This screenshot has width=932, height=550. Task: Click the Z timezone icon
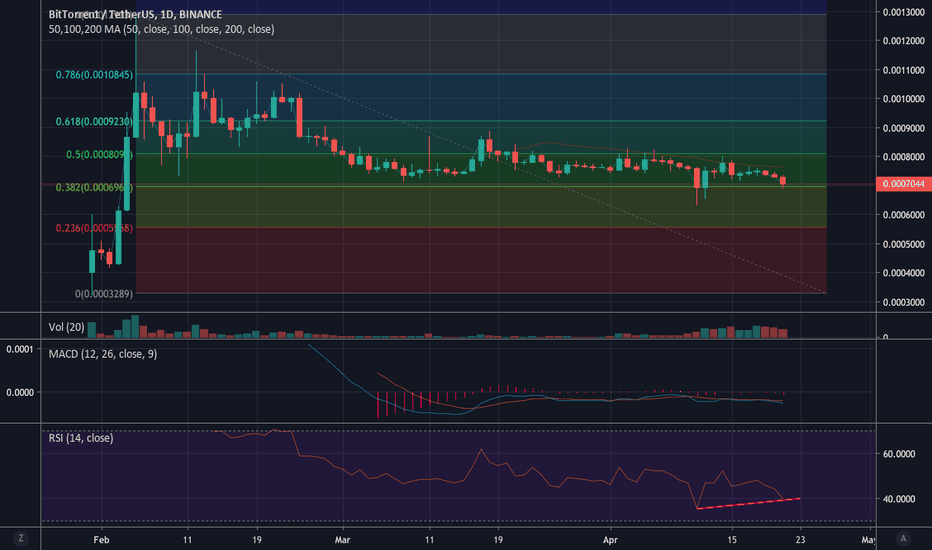point(21,539)
